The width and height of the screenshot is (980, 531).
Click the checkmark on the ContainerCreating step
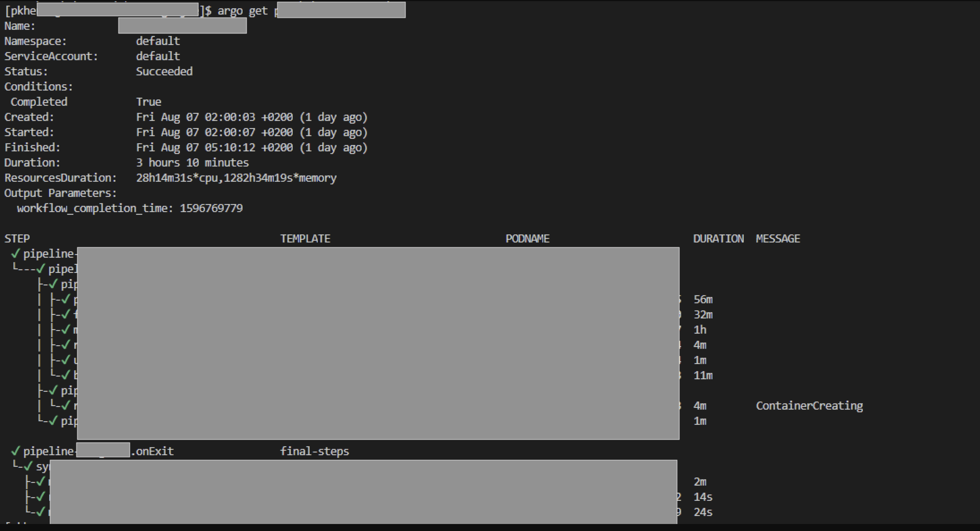coord(65,405)
